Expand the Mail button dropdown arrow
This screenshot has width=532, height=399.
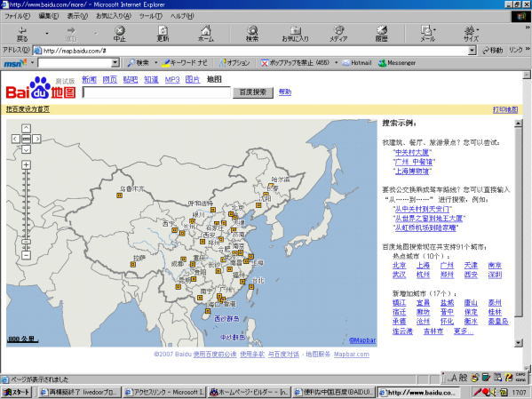tap(435, 30)
